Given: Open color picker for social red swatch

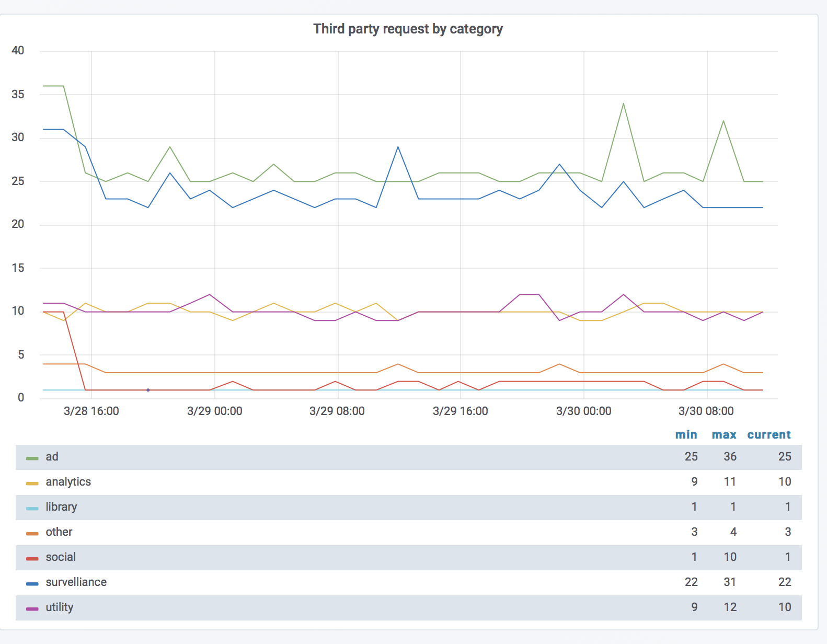Looking at the screenshot, I should (32, 559).
